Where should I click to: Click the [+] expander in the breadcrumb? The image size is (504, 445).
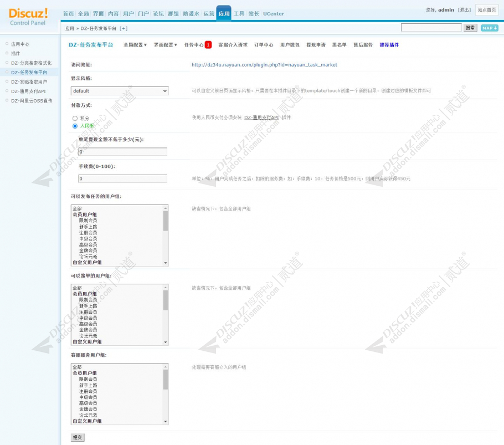124,28
